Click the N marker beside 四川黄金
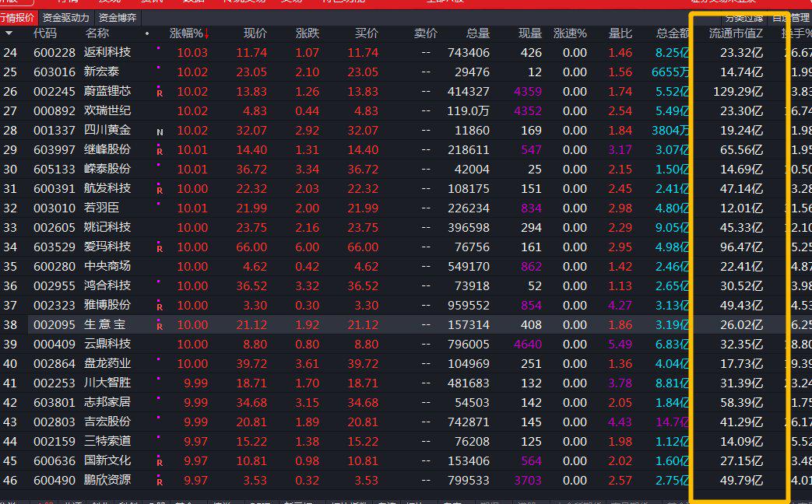The image size is (812, 504). click(160, 132)
